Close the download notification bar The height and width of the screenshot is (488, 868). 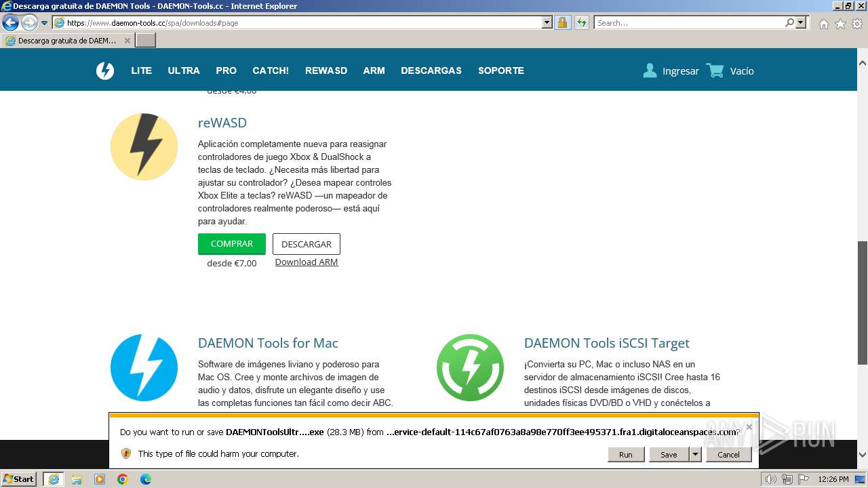[749, 427]
